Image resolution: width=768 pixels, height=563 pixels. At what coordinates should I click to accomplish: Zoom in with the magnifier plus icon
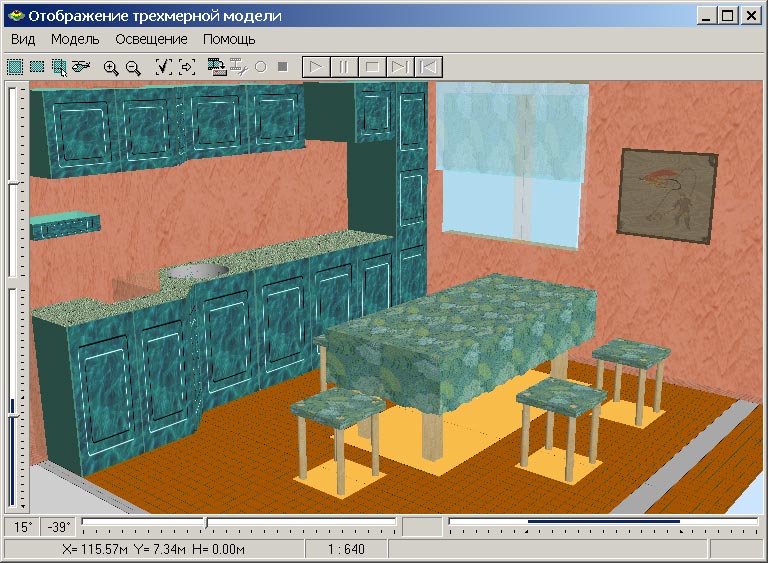point(111,68)
